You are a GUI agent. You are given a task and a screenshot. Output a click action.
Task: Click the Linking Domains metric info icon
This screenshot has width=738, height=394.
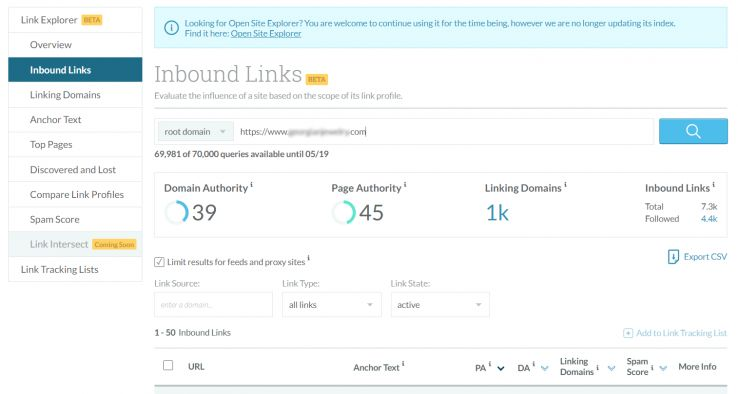565,185
